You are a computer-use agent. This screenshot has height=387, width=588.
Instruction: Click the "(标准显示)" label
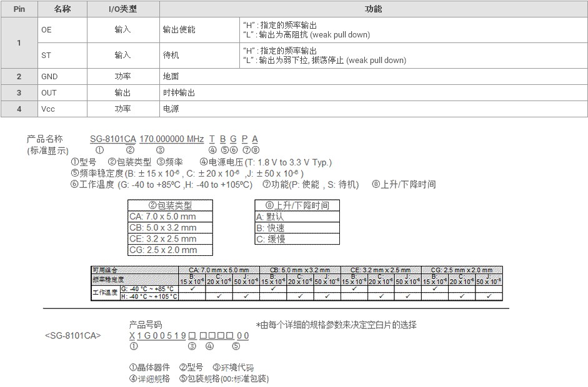(47, 150)
